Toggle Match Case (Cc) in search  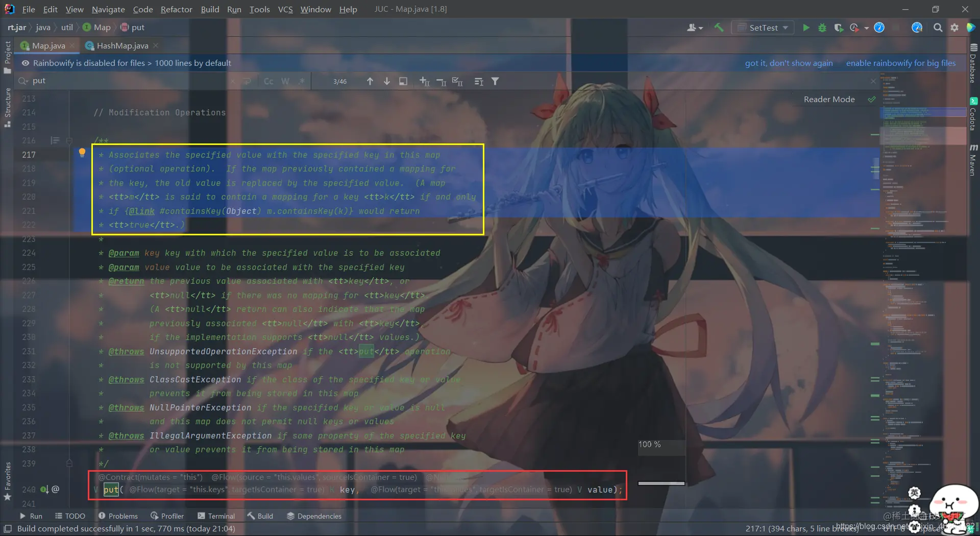[x=268, y=81]
